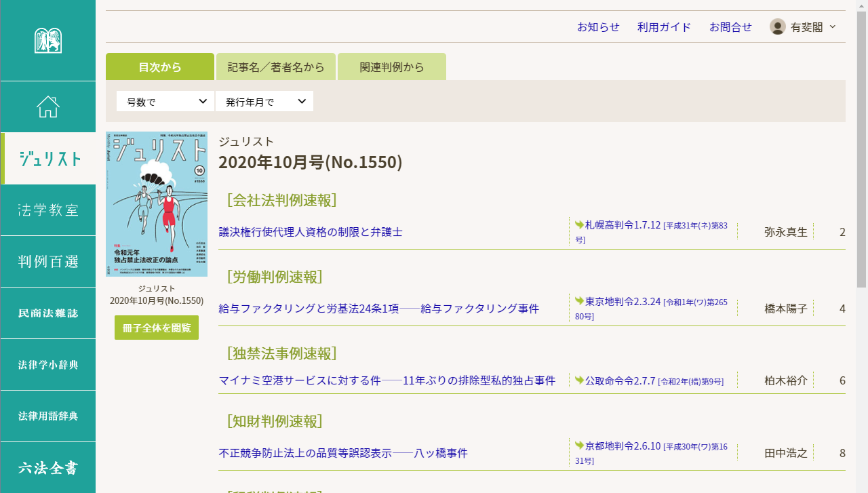Click author name 弥永真生
This screenshot has width=868, height=493.
coord(786,232)
